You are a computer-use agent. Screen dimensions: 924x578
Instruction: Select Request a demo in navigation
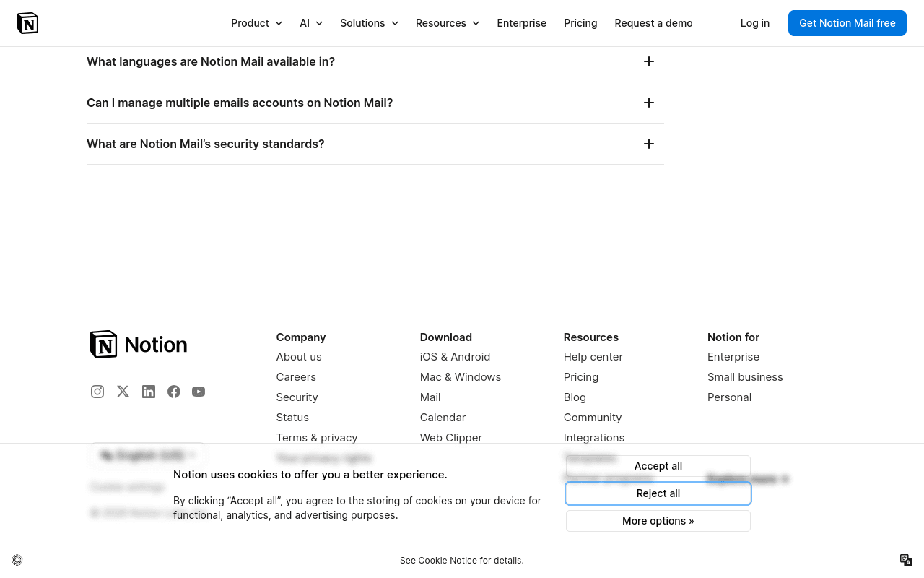pos(654,23)
